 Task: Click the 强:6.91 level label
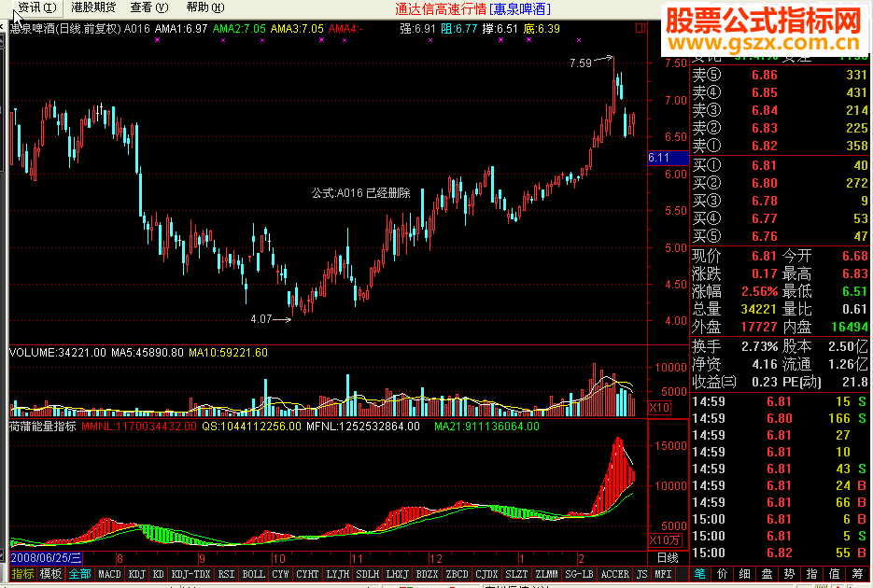coord(417,29)
